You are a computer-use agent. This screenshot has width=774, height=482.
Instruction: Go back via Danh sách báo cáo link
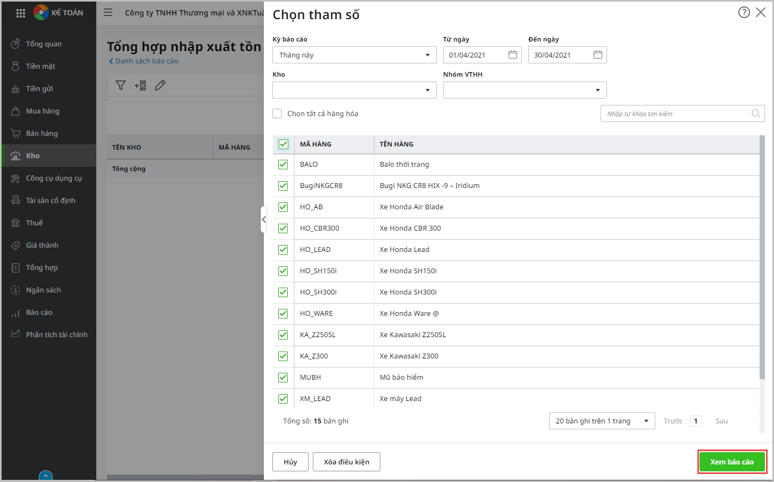click(x=144, y=61)
